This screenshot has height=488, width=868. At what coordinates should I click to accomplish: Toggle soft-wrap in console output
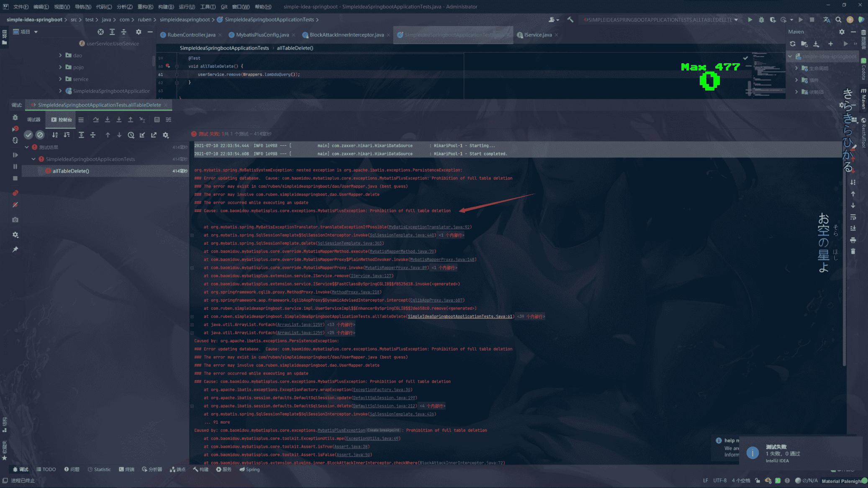tap(853, 217)
